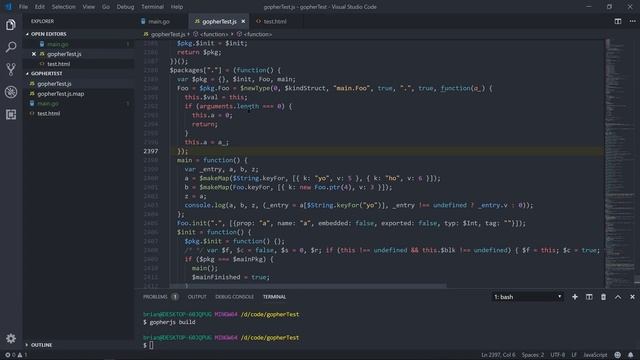Image resolution: width=640 pixels, height=360 pixels.
Task: Change indentation via Spaces: 2
Action: coord(533,355)
